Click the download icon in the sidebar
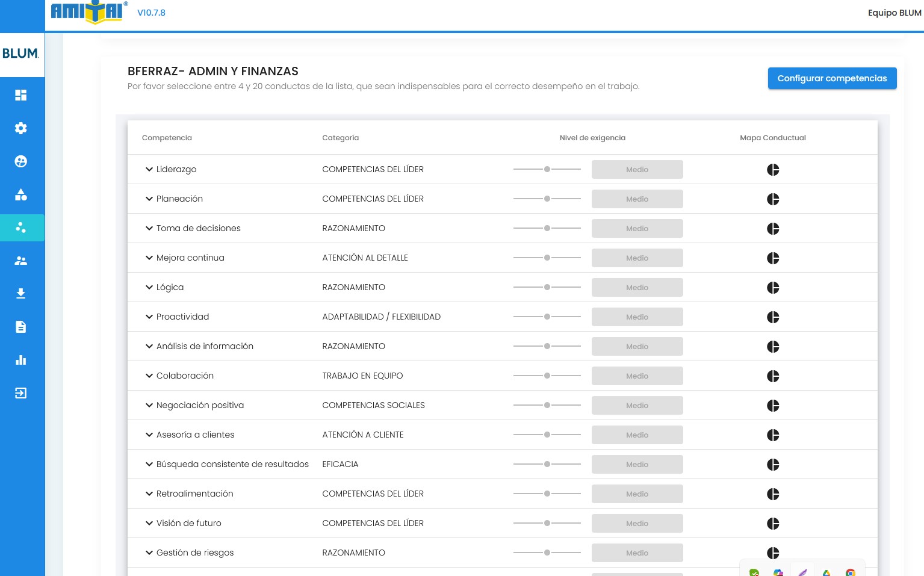The height and width of the screenshot is (576, 924). click(x=21, y=294)
